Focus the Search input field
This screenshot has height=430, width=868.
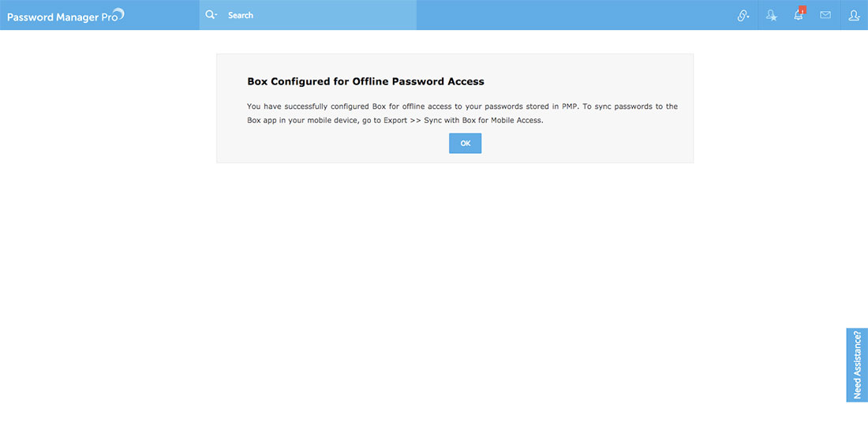(321, 15)
